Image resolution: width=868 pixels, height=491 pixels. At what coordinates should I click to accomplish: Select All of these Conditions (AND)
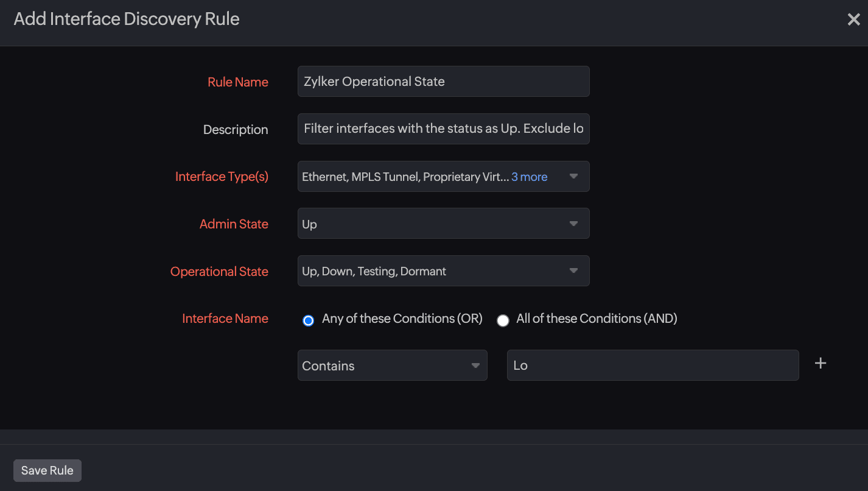coord(503,320)
